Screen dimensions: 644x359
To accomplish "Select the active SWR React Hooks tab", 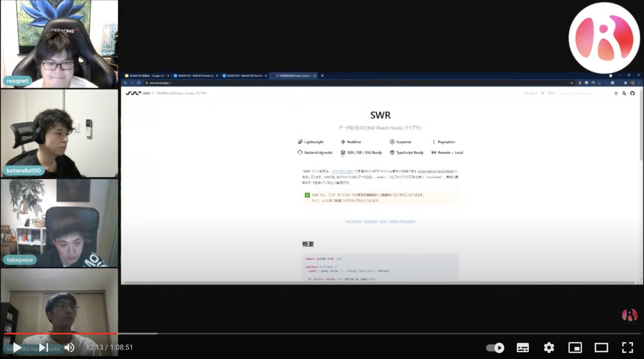I will tap(293, 76).
